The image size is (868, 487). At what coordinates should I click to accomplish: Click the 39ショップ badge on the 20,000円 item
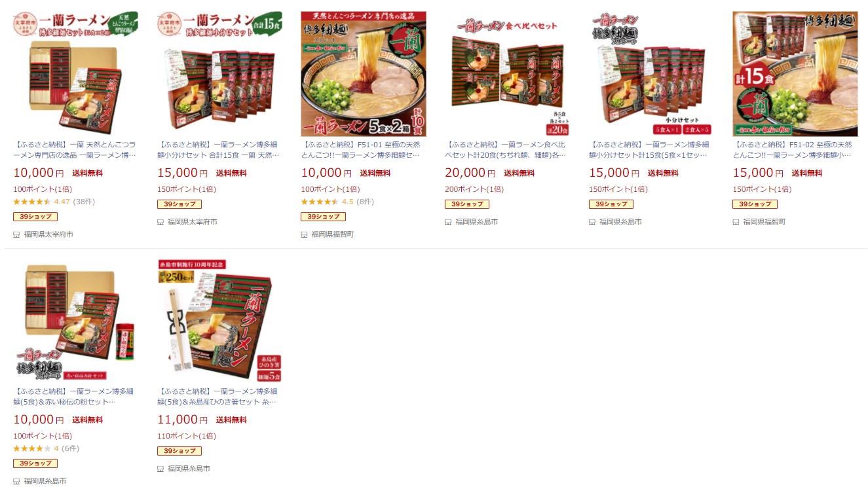point(467,204)
